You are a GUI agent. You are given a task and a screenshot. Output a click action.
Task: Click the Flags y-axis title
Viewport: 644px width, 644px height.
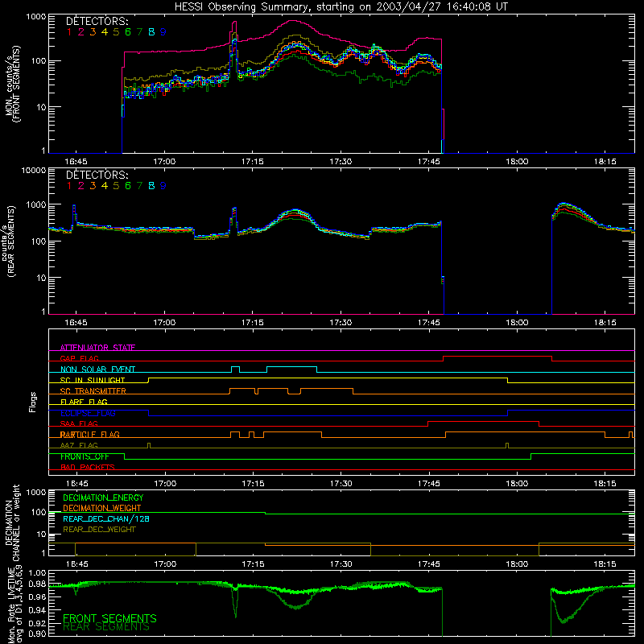pyautogui.click(x=33, y=402)
